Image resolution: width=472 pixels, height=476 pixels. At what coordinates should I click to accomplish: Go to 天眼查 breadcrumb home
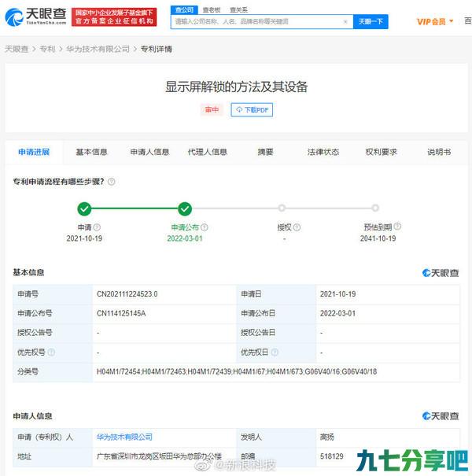[x=17, y=50]
